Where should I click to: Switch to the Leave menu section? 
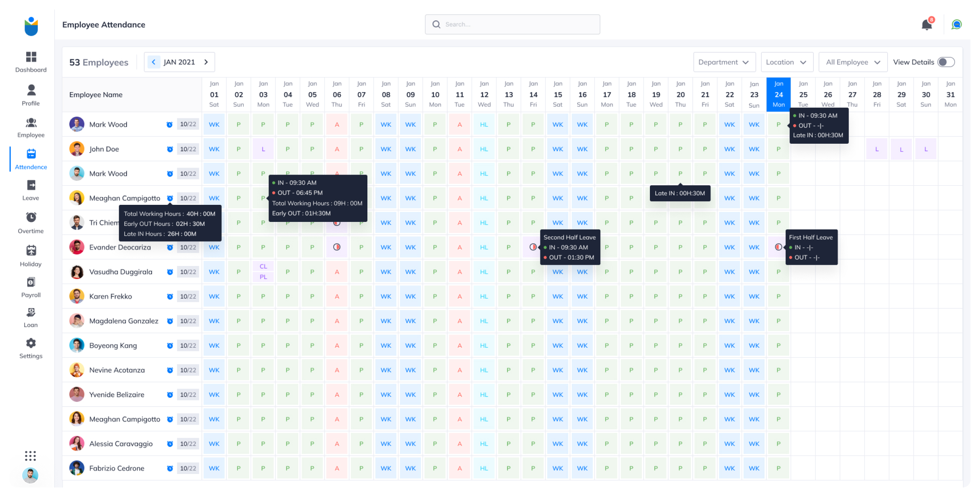tap(31, 190)
